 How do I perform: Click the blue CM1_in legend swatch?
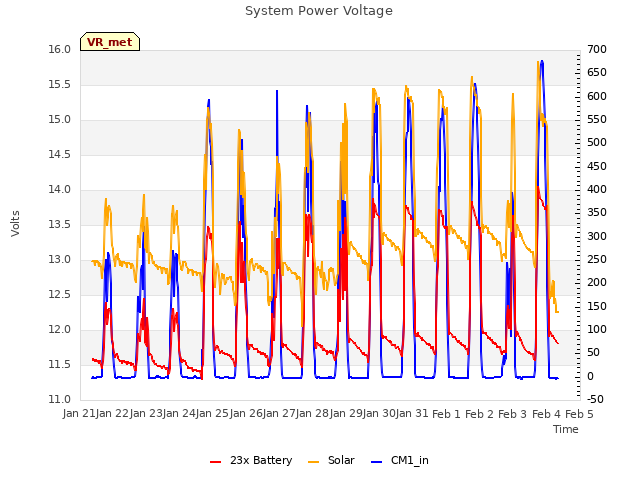(x=377, y=462)
